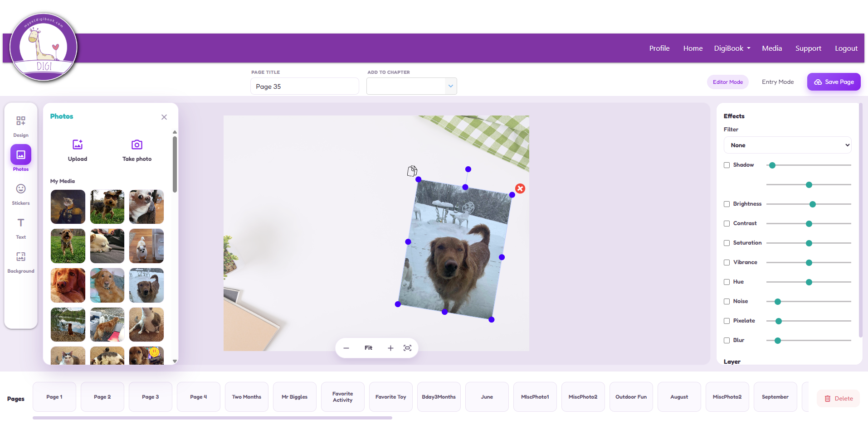
Task: Select the cat-in-uniform portrait thumbnail
Action: click(x=68, y=207)
